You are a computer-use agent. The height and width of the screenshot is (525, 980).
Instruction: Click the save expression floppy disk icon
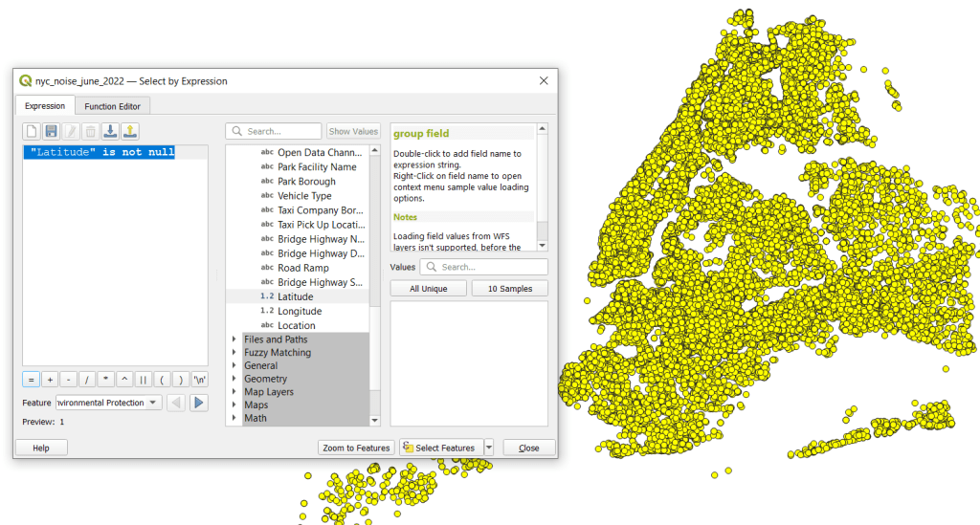click(52, 131)
